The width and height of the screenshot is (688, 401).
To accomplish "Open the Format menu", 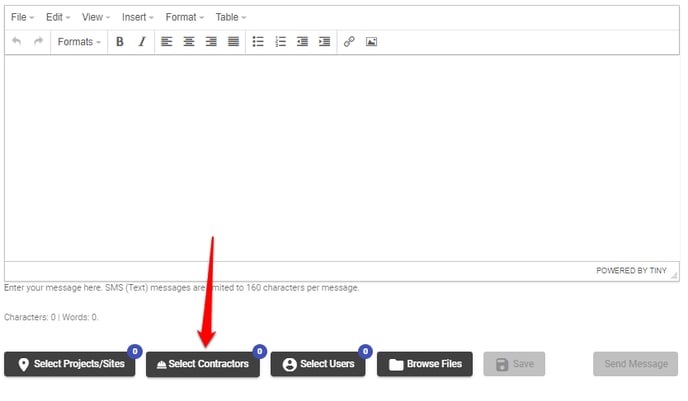I will point(184,17).
